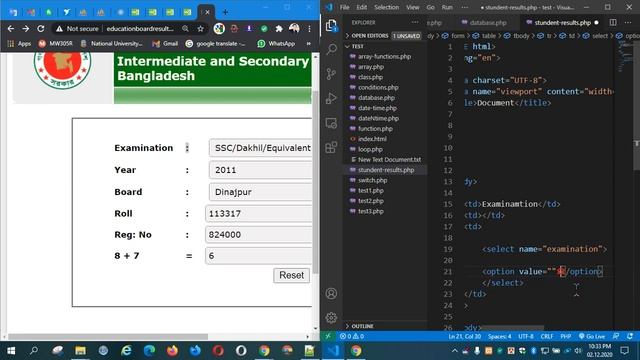Click the Windows Start button
The width and height of the screenshot is (640, 360).
[x=11, y=351]
